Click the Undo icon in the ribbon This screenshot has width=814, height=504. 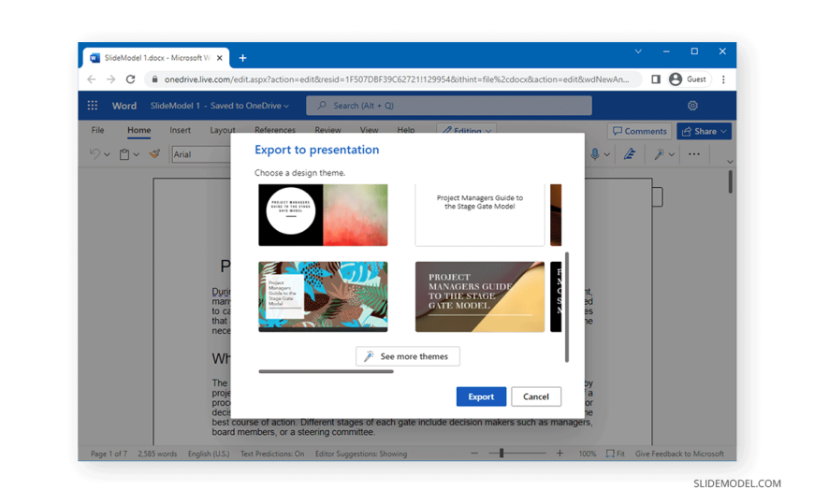(94, 154)
